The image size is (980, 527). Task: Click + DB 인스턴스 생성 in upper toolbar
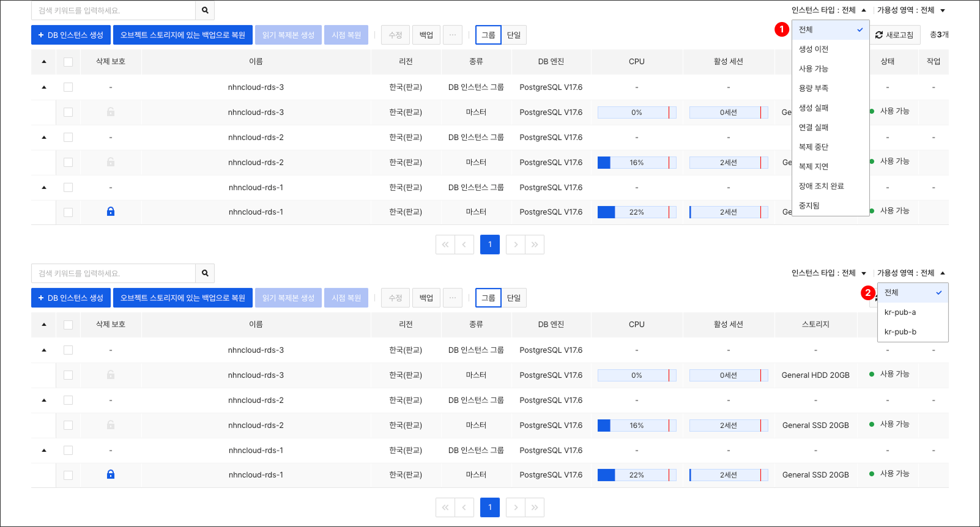(x=71, y=35)
